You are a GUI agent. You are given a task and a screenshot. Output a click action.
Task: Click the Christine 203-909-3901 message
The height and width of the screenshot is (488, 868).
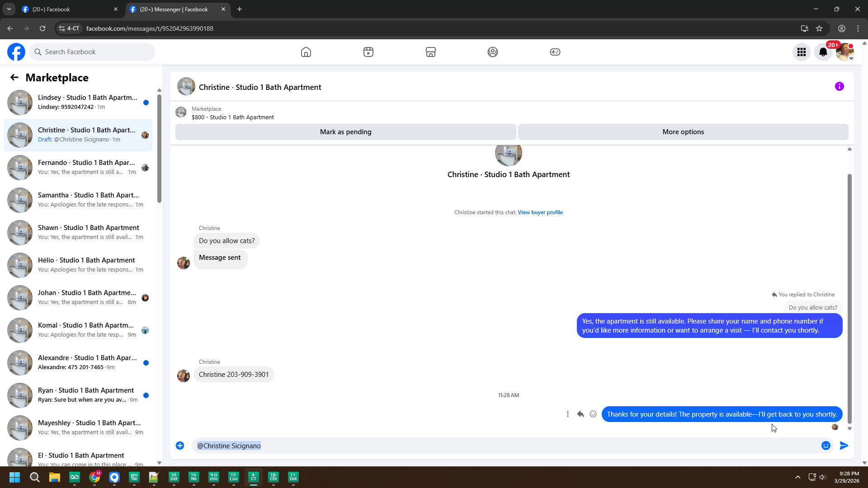click(x=234, y=375)
